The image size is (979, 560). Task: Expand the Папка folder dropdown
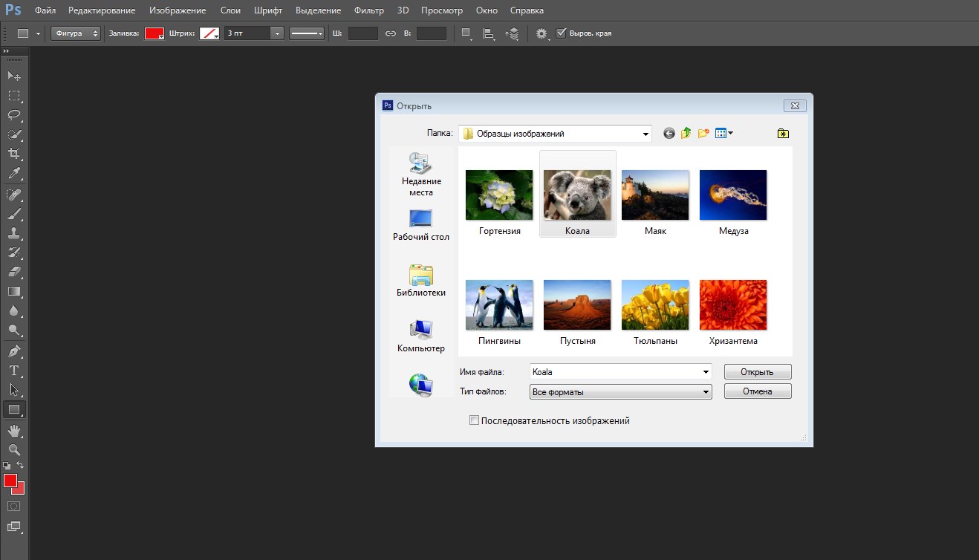[x=645, y=134]
